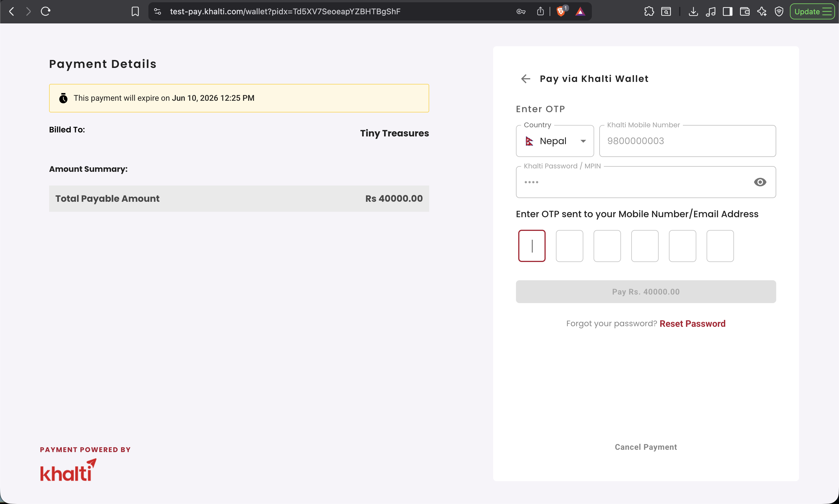Click the Khalti Mobile Number field
Image resolution: width=839 pixels, height=504 pixels.
tap(687, 141)
